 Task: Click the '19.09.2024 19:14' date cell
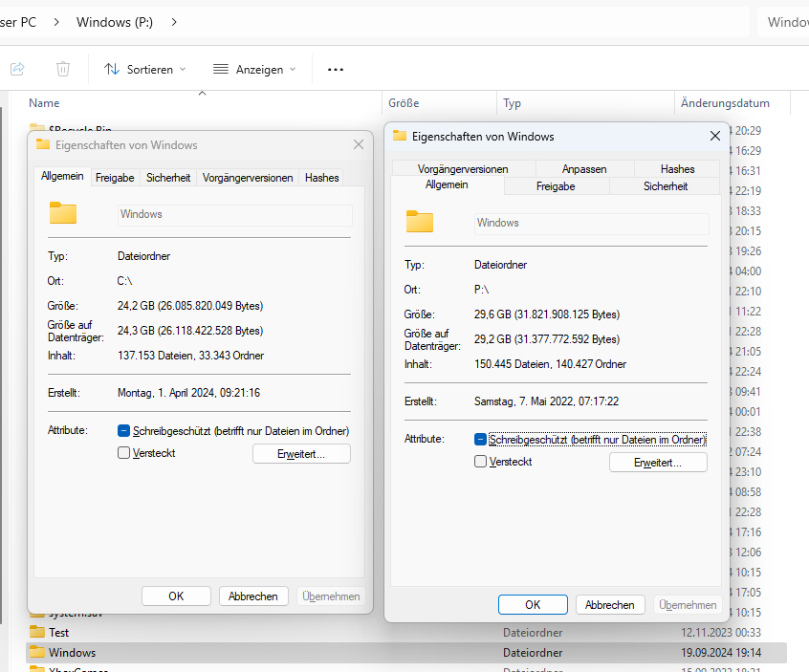tap(721, 652)
